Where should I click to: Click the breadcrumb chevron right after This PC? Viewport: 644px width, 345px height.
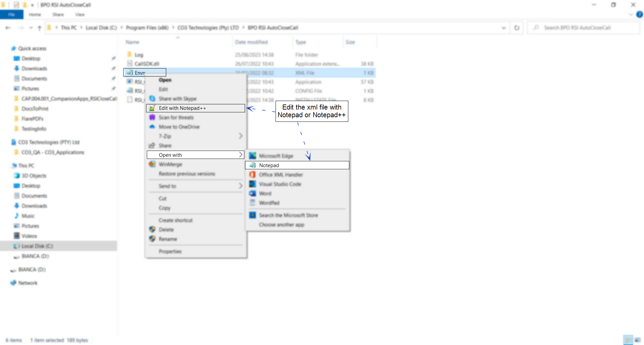tap(81, 27)
